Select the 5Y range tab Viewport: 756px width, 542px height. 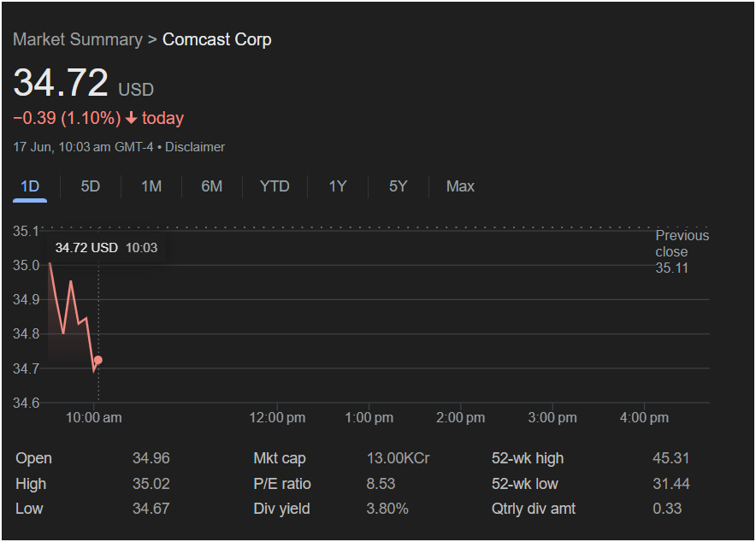coord(399,186)
